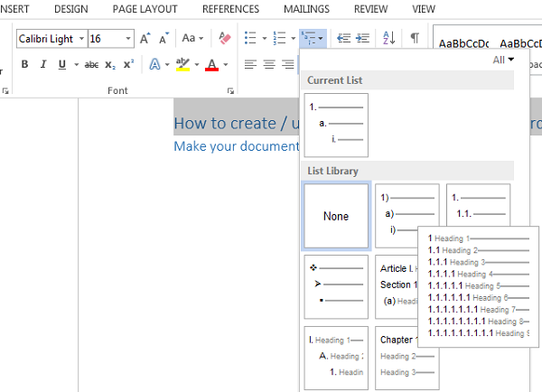Toggle bold formatting
The height and width of the screenshot is (392, 542).
[24, 64]
